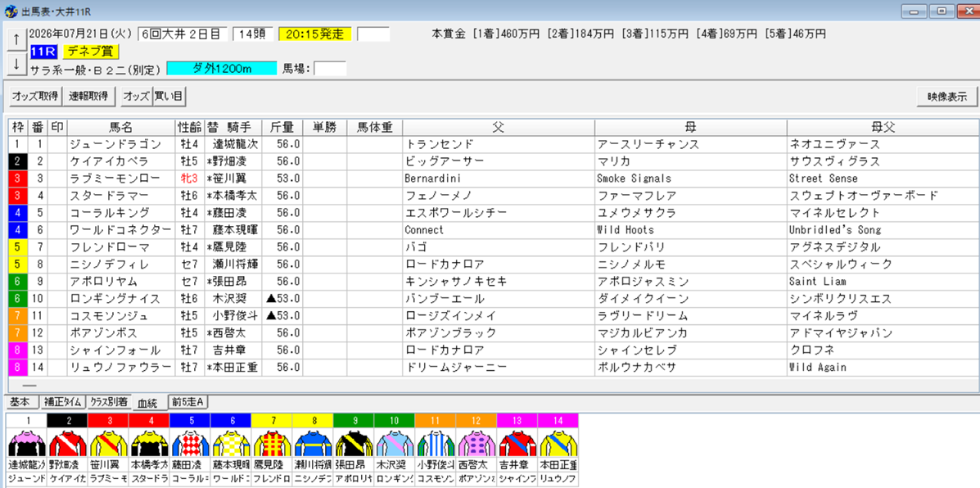Click jockey silk icon for horse 1
Image resolution: width=980 pixels, height=488 pixels.
pyautogui.click(x=26, y=442)
